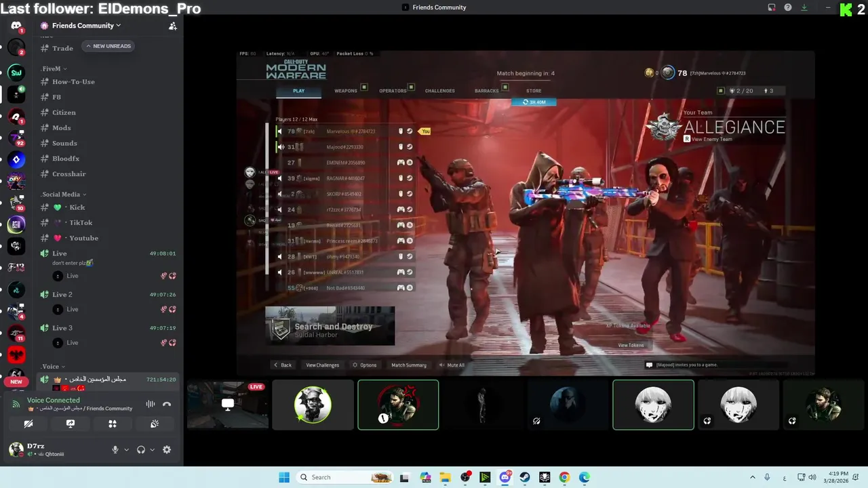Click the Discord icon on the taskbar
Viewport: 868px width, 488px height.
(x=505, y=477)
